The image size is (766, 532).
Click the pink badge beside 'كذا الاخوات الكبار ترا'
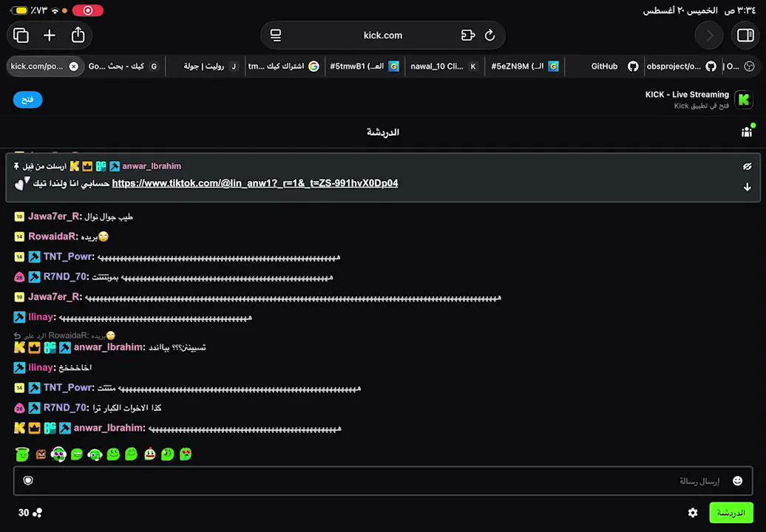19,408
